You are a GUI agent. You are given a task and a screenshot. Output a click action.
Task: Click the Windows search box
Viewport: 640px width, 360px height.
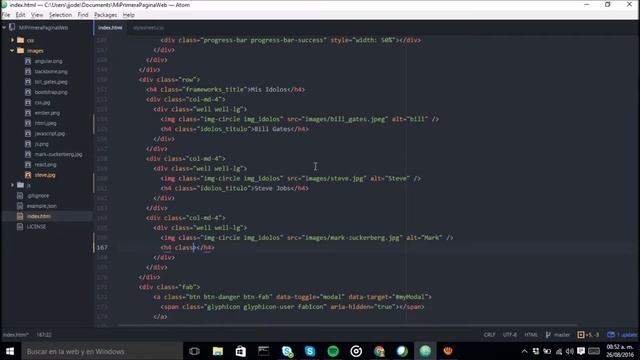point(102,351)
